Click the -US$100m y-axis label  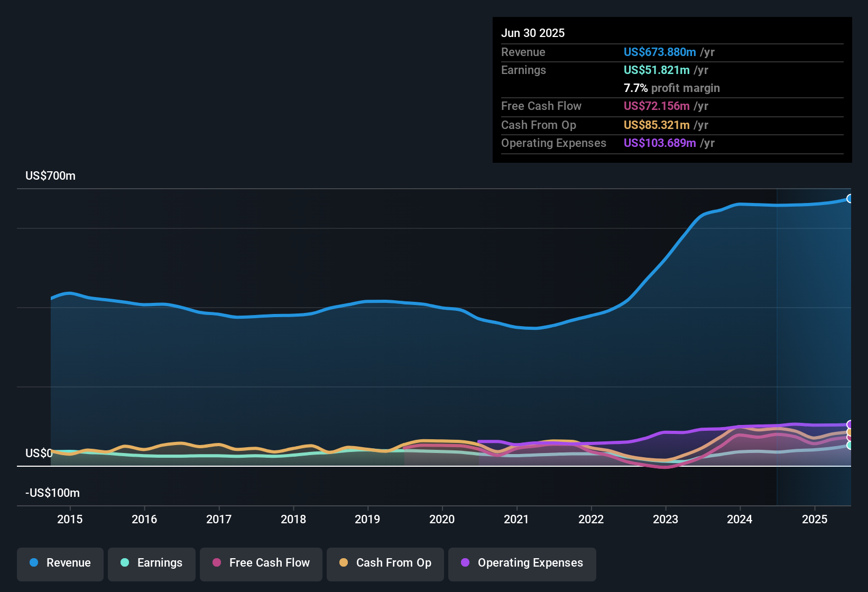52,493
